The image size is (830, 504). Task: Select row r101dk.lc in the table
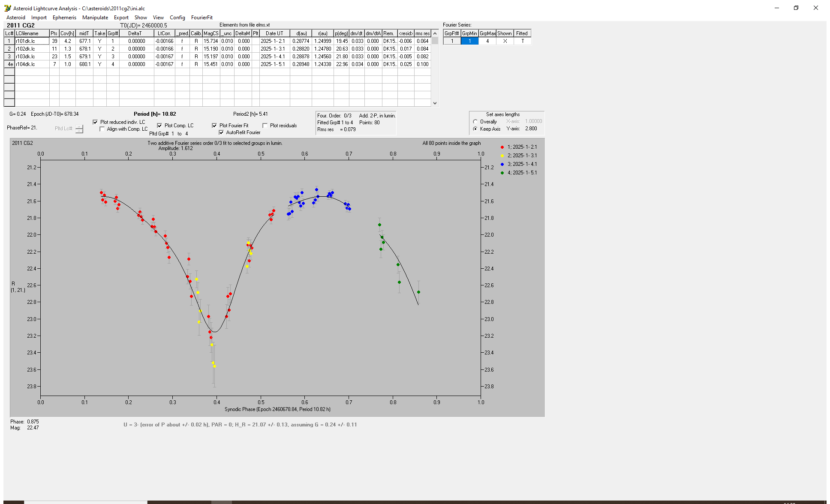(217, 41)
